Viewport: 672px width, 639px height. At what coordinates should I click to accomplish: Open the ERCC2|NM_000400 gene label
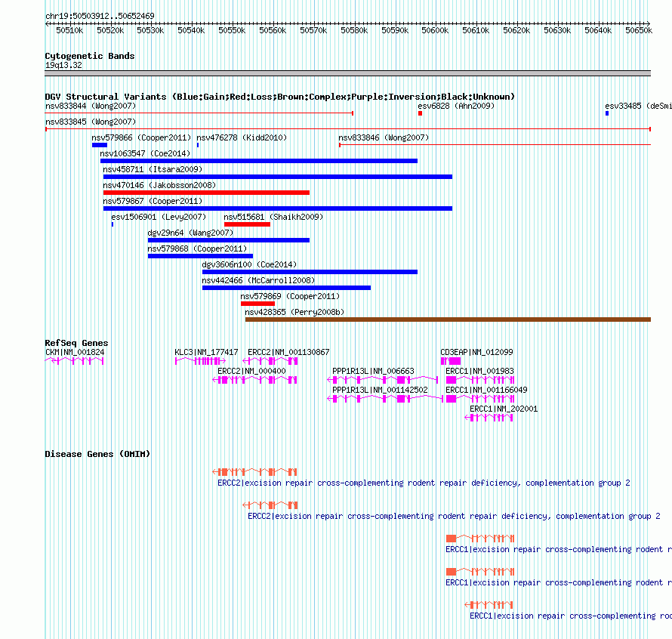point(251,371)
